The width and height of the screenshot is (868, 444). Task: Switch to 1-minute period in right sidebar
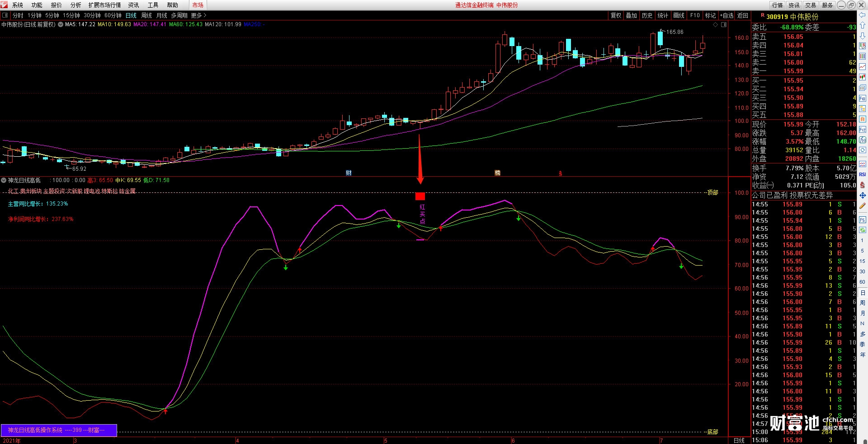[863, 240]
